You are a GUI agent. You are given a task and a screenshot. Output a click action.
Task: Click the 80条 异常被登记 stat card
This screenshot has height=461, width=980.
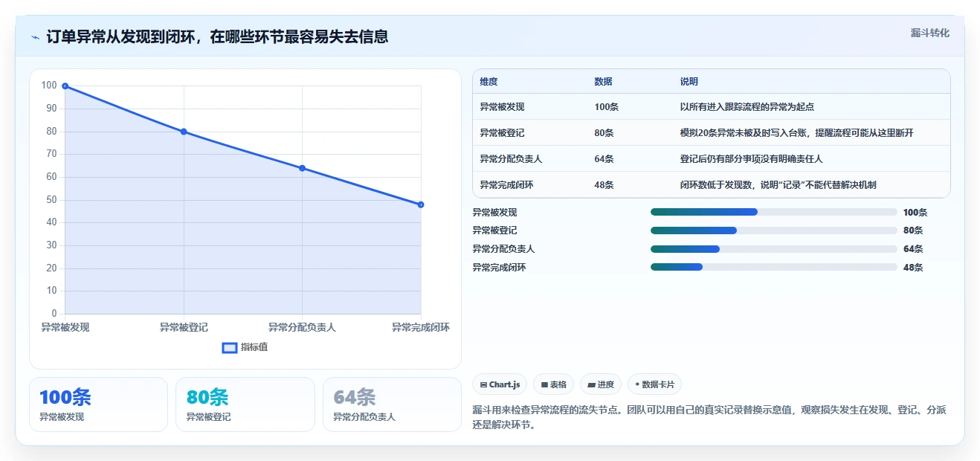coord(245,404)
